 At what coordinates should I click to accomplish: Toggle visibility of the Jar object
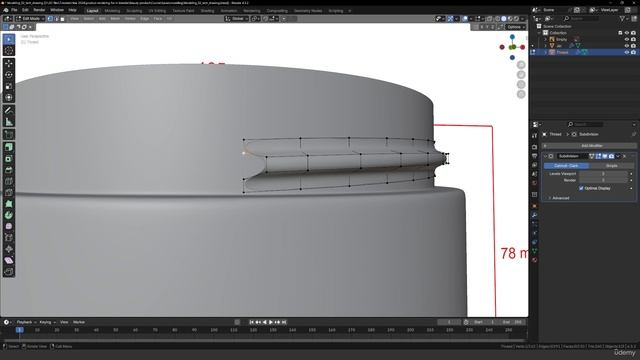point(627,46)
